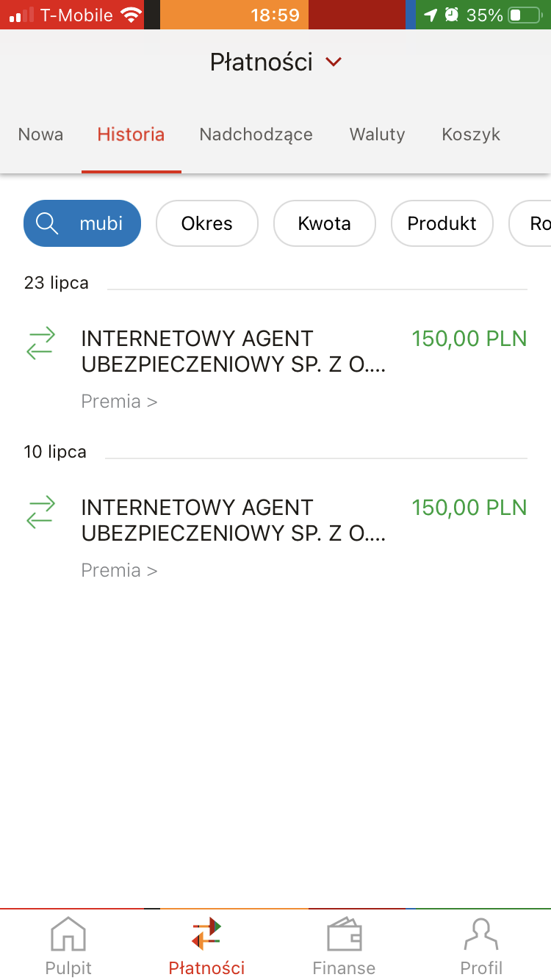The image size is (551, 980).
Task: Tap Premia link under 10 lipca transaction
Action: pos(119,571)
